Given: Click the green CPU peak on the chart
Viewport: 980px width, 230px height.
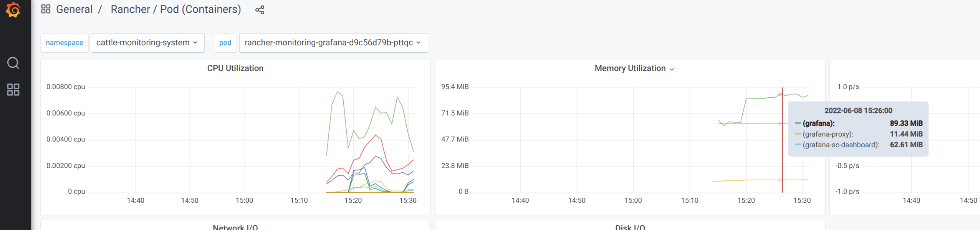Looking at the screenshot, I should [x=337, y=92].
